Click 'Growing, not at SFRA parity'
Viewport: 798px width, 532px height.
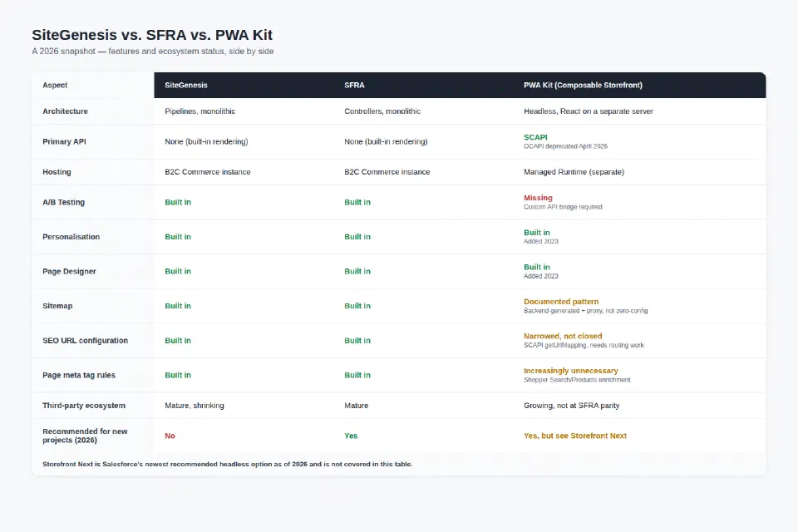pyautogui.click(x=572, y=406)
